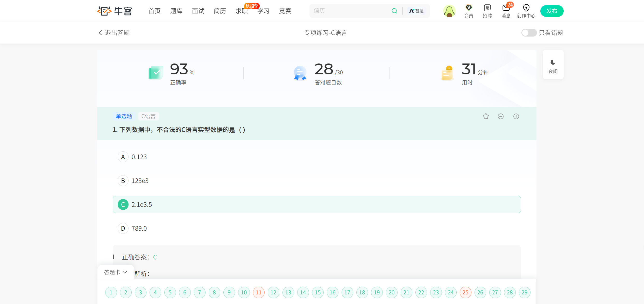This screenshot has height=304, width=644.
Task: Switch to 夜间 night mode
Action: [x=553, y=65]
